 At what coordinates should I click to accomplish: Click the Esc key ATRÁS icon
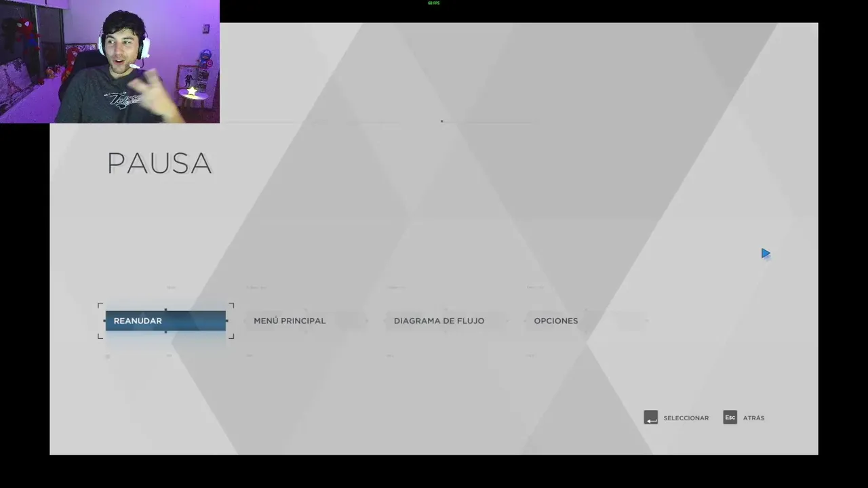pos(730,418)
